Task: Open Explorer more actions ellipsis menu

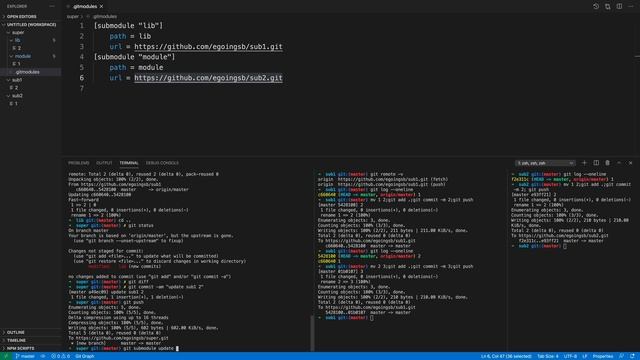Action: click(52, 7)
